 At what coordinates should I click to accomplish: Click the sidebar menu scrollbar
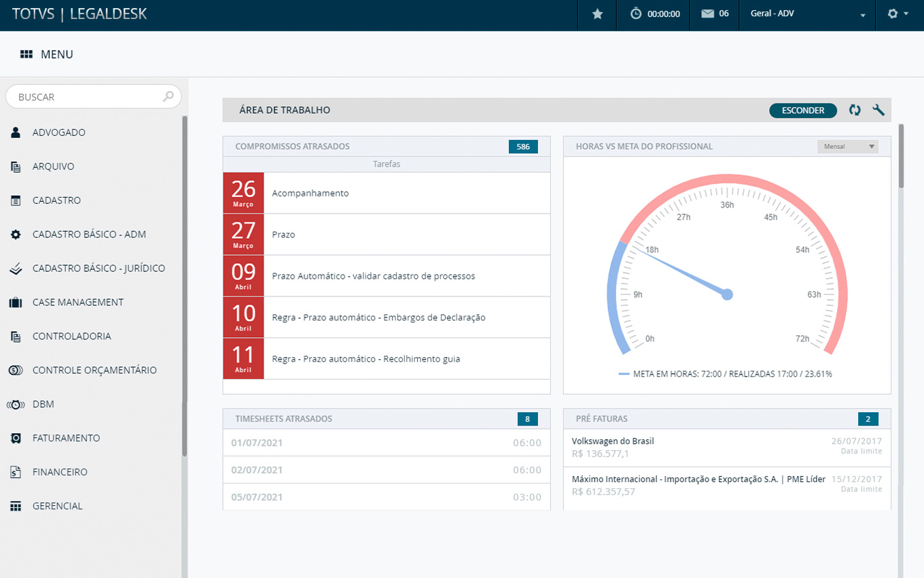tap(184, 286)
